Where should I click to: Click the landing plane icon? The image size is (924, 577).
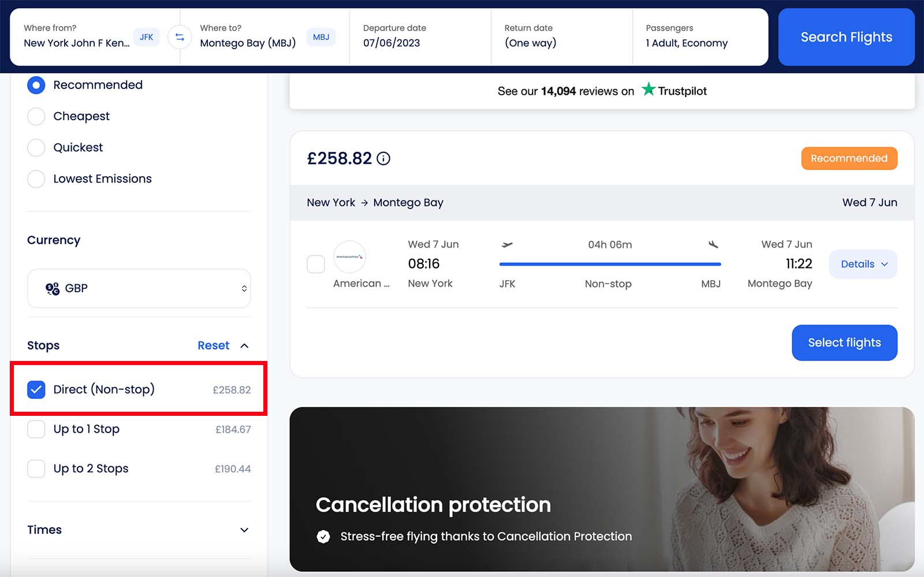[x=713, y=244]
